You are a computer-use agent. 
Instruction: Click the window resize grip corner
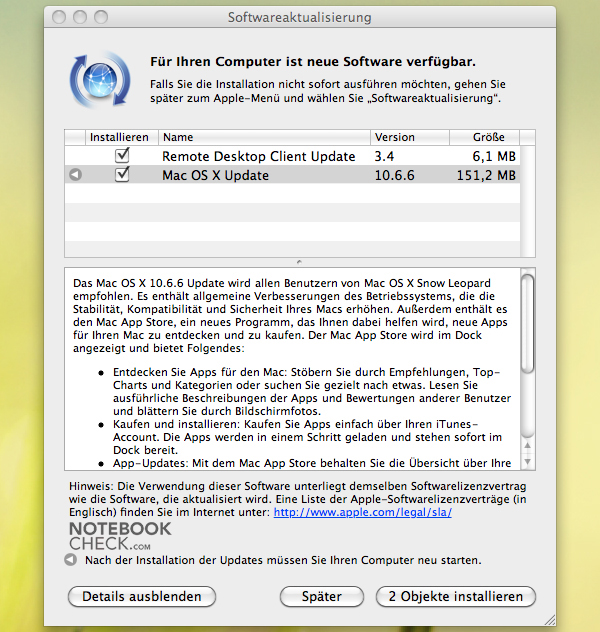[x=550, y=620]
